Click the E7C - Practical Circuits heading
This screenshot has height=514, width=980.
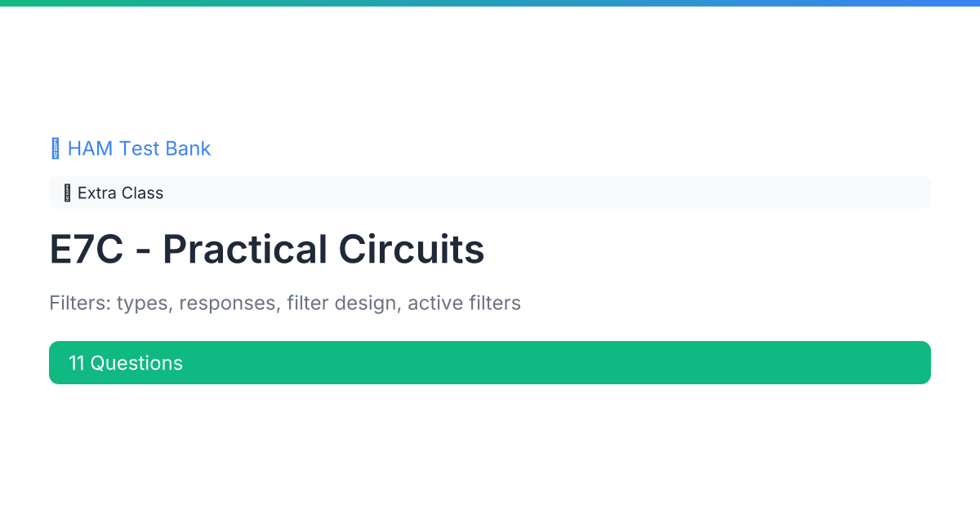(x=267, y=250)
